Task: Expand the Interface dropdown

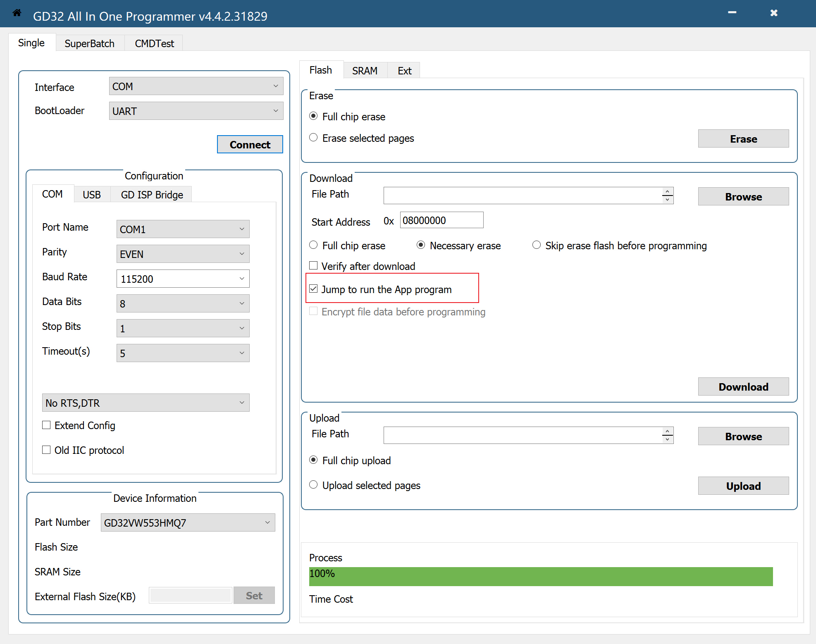Action: point(196,86)
